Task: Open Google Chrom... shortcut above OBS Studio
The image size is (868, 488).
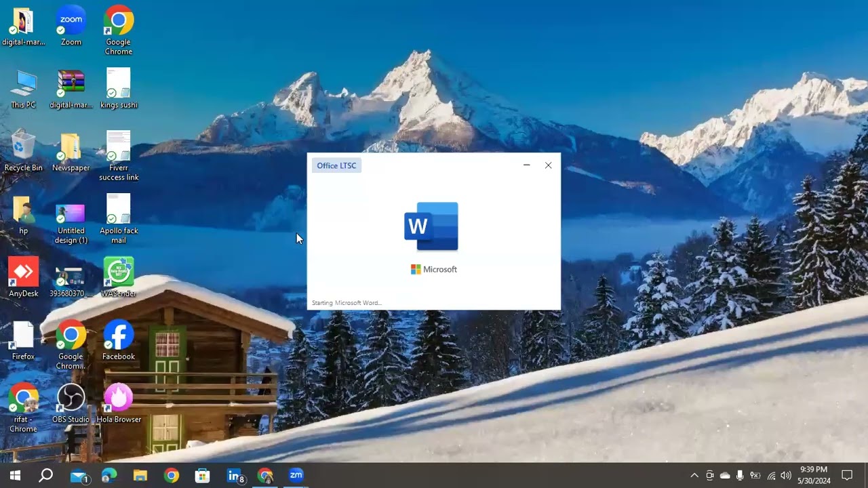Action: pyautogui.click(x=71, y=346)
